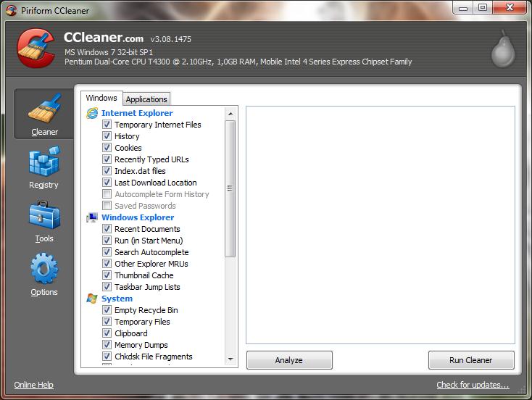Screen dimensions: 532x400
Task: Click the Pentium Dual-Core CPU info line
Action: [238, 62]
